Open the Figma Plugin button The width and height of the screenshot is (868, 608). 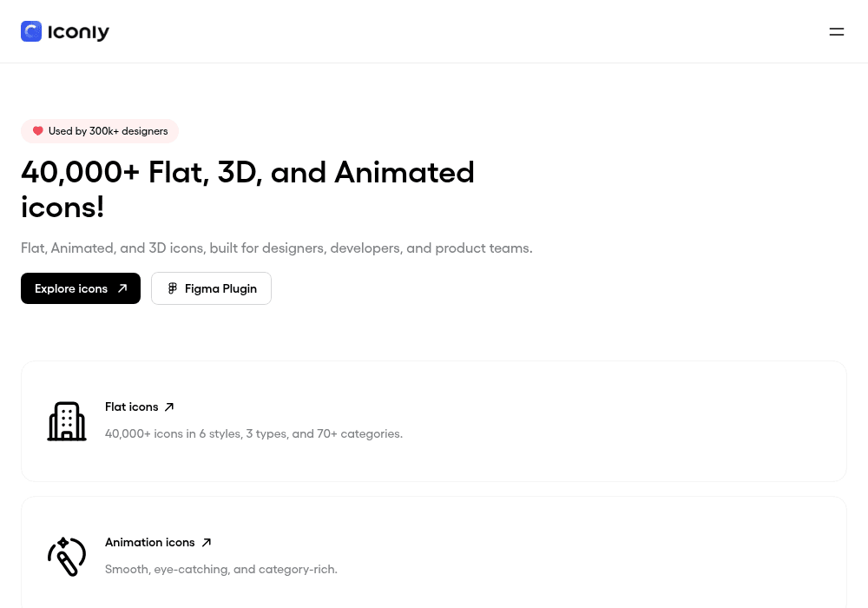[x=211, y=288]
